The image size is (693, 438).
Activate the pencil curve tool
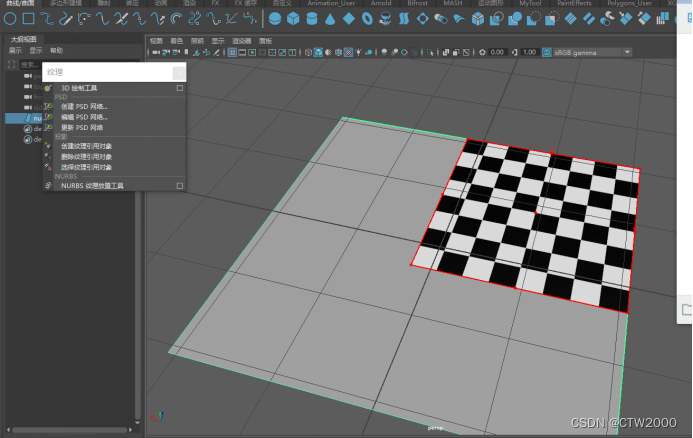[65, 19]
